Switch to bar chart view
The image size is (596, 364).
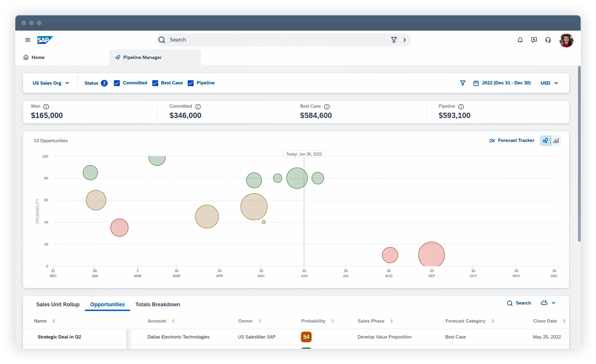click(556, 141)
